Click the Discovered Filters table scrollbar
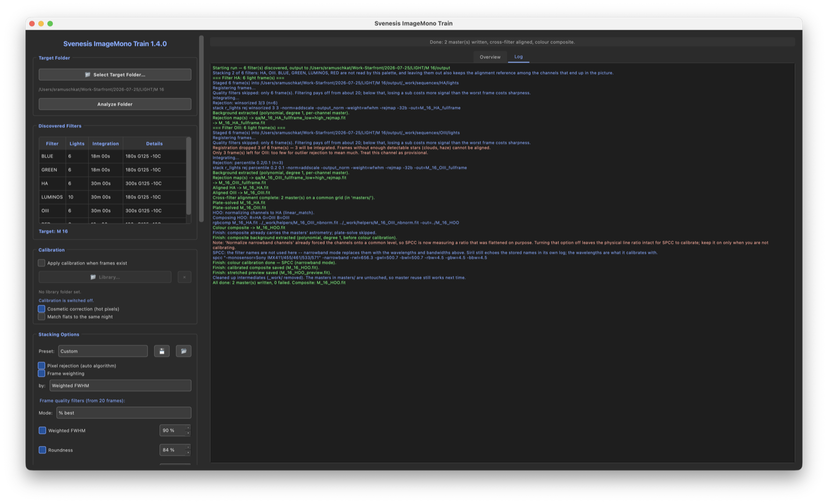The height and width of the screenshot is (504, 828). click(x=188, y=176)
